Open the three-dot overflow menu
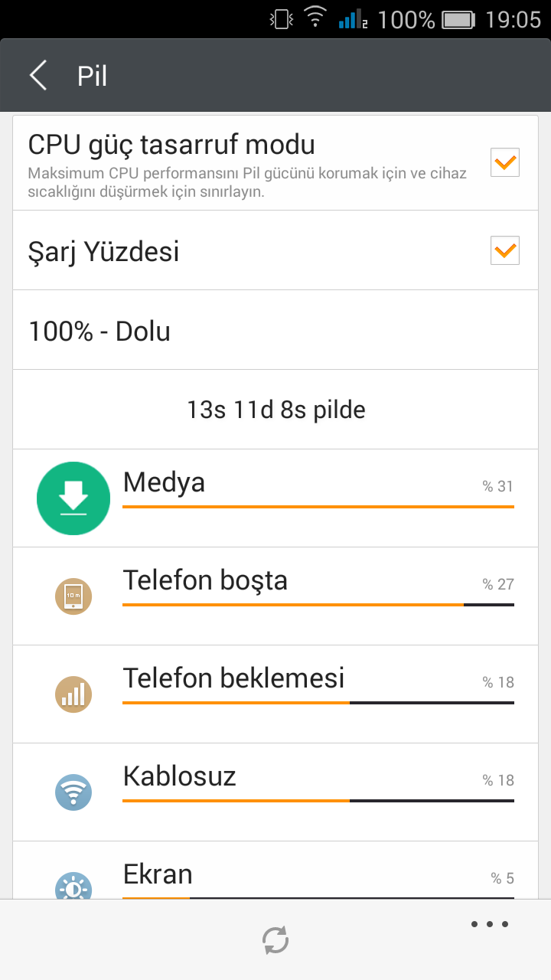This screenshot has height=980, width=551. 490,924
